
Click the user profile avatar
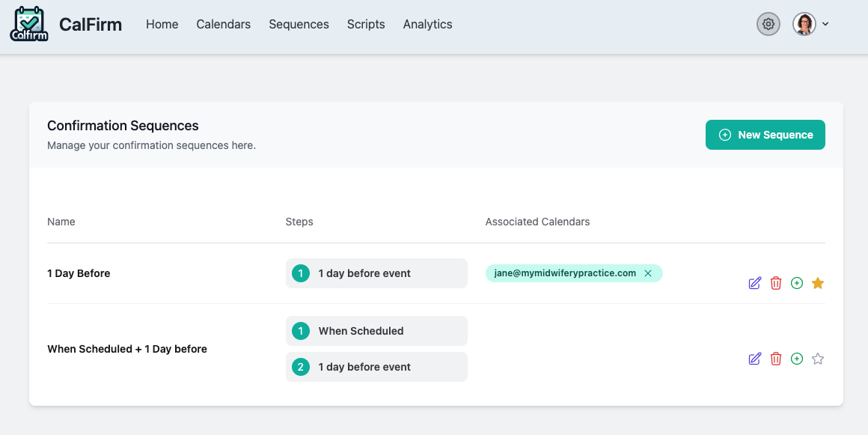(x=804, y=24)
